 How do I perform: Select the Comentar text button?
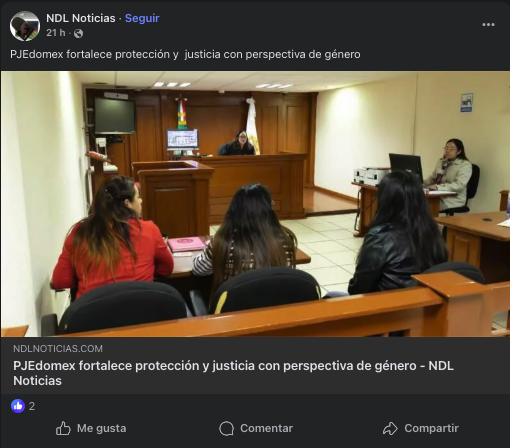point(266,428)
